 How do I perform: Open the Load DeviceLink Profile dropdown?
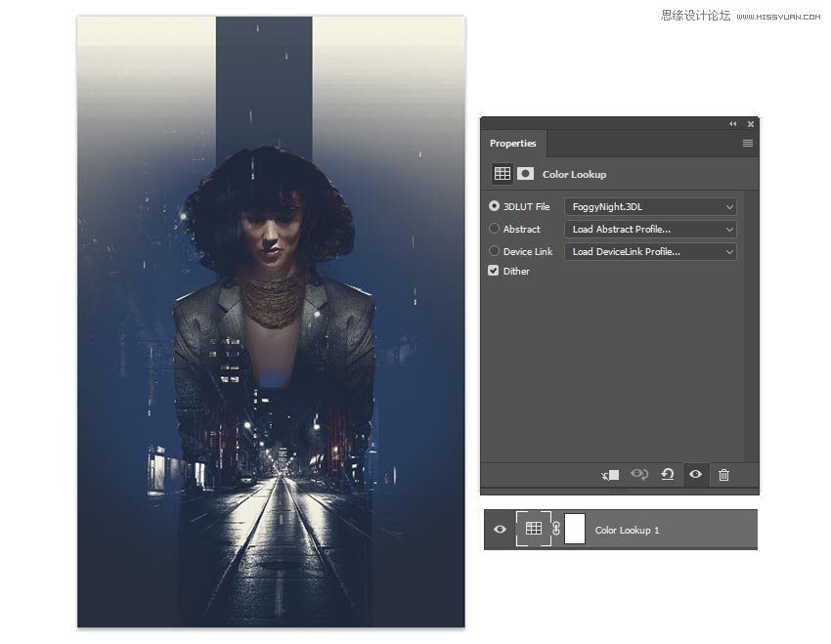[650, 251]
